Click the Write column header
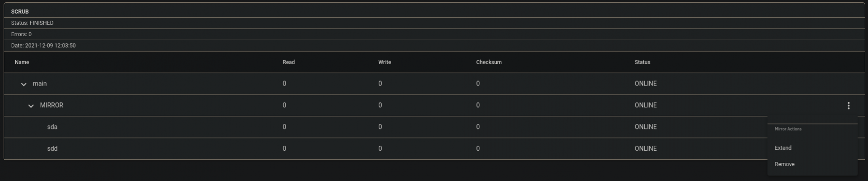 point(385,62)
